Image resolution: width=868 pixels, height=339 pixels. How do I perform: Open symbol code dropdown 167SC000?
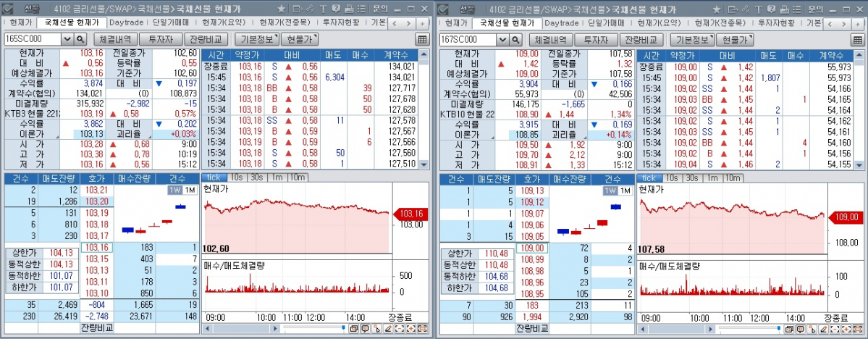(x=502, y=39)
